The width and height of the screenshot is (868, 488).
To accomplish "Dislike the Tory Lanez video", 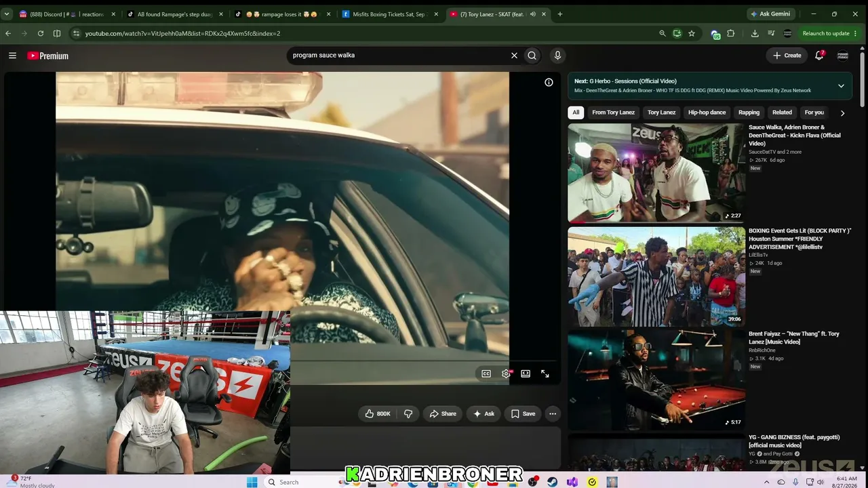I will pos(408,413).
